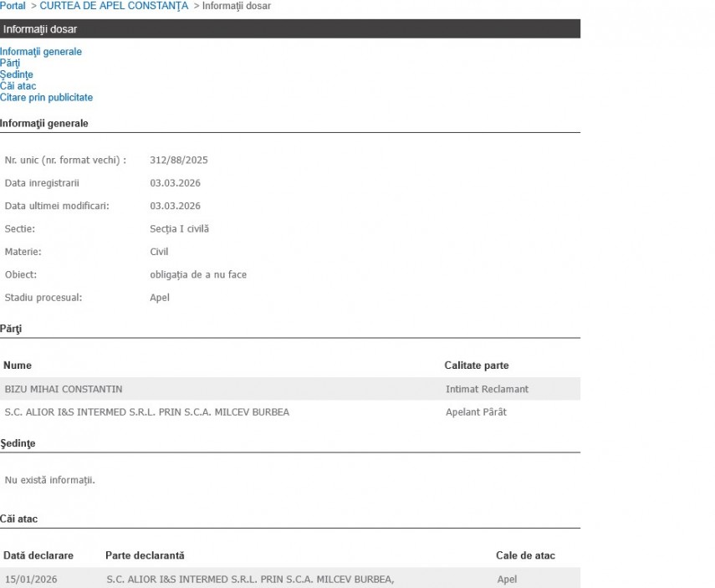Open the Ședințe navigation link
715x588 pixels.
(x=17, y=74)
